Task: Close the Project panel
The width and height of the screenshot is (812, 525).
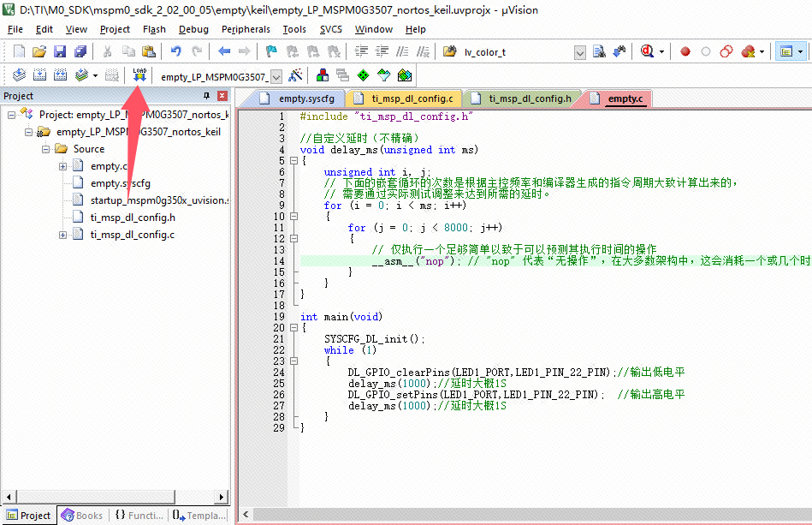Action: pyautogui.click(x=222, y=96)
